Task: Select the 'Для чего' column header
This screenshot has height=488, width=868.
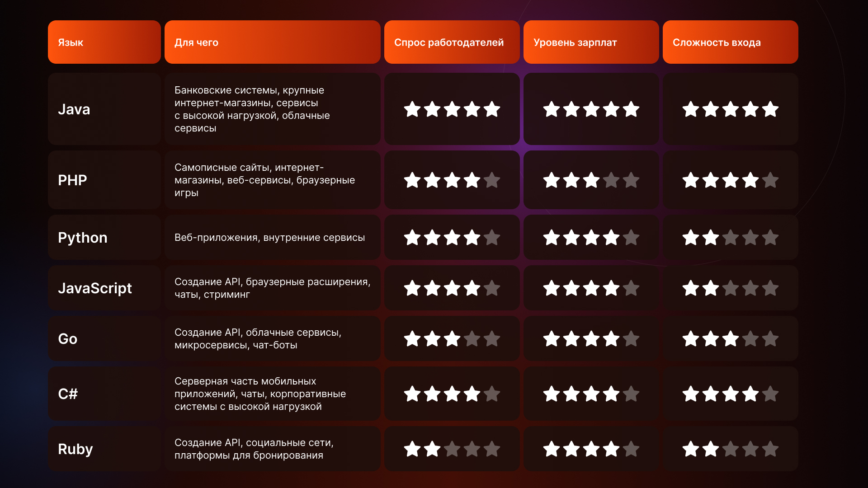Action: pyautogui.click(x=273, y=42)
